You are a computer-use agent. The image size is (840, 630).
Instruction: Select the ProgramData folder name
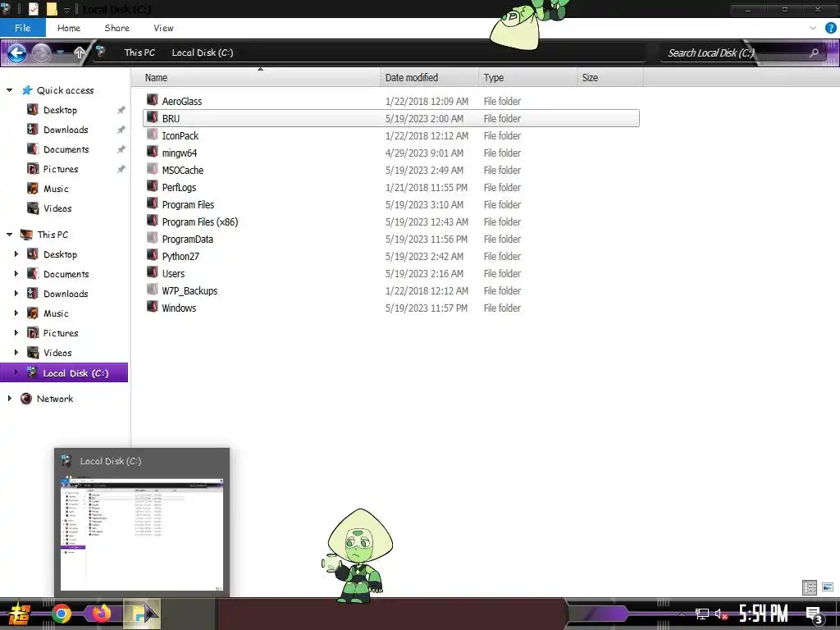pyautogui.click(x=188, y=239)
